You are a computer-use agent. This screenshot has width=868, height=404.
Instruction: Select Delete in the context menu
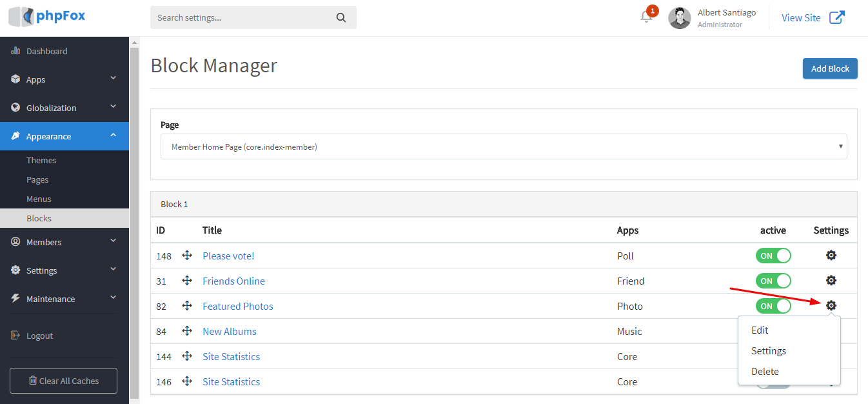765,371
